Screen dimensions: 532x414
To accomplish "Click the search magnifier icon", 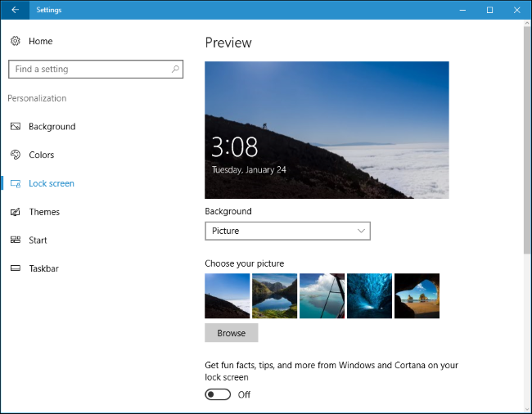I will pos(175,70).
